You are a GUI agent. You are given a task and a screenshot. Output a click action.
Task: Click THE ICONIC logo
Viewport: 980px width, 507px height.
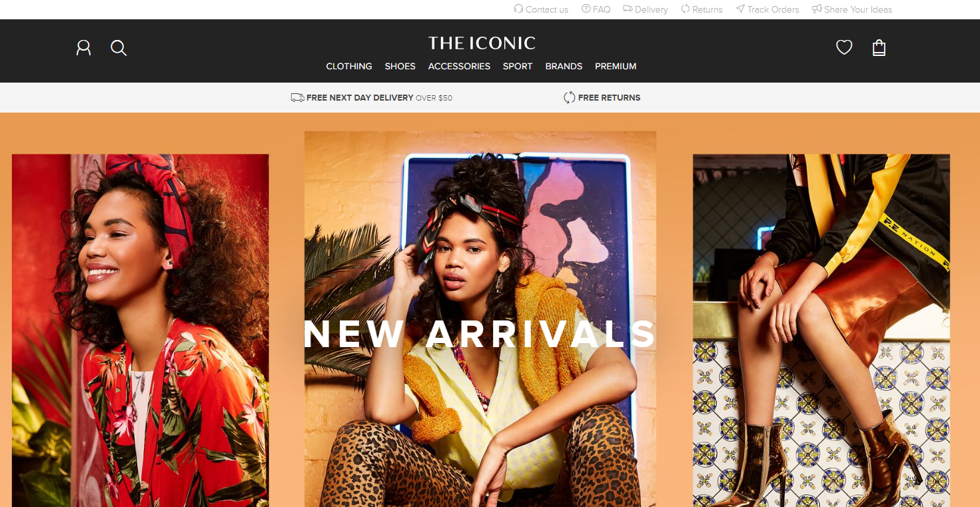click(x=482, y=43)
